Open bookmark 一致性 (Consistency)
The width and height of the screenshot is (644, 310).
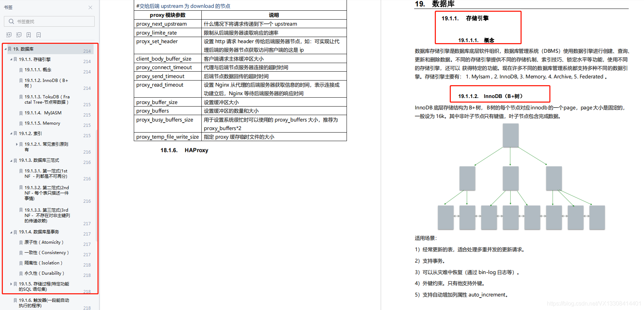(x=47, y=253)
